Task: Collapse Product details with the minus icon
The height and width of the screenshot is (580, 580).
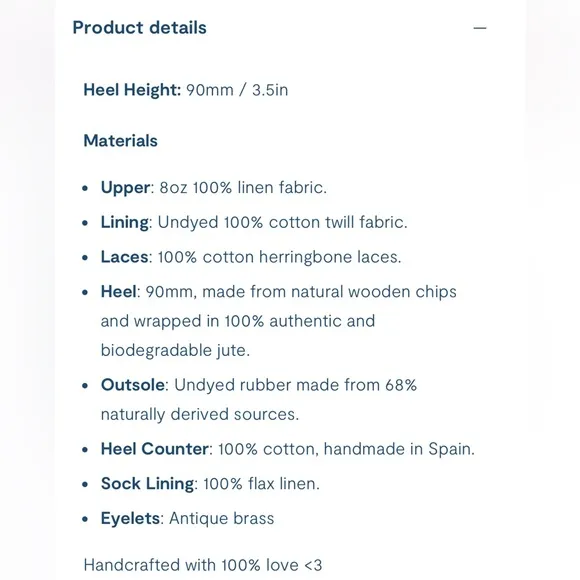Action: point(480,28)
